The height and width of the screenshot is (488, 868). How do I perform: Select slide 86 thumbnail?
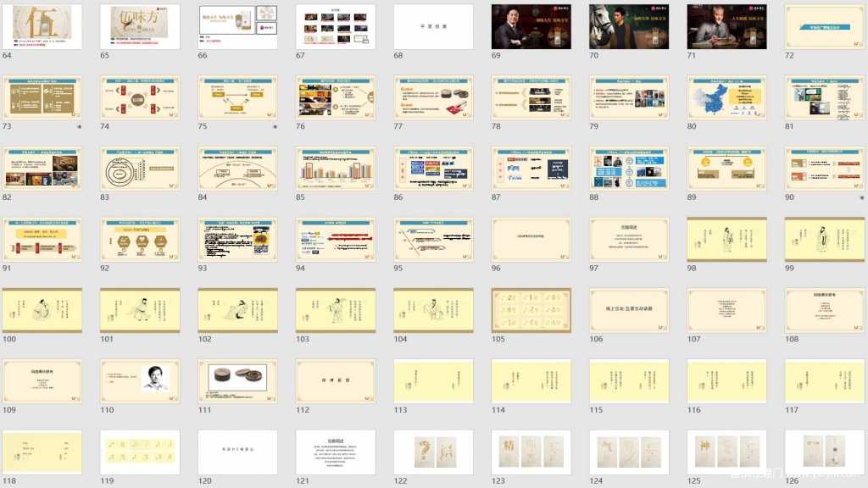tap(433, 169)
